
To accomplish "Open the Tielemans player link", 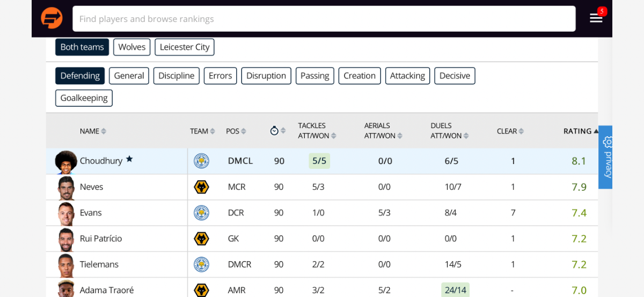I will point(99,264).
